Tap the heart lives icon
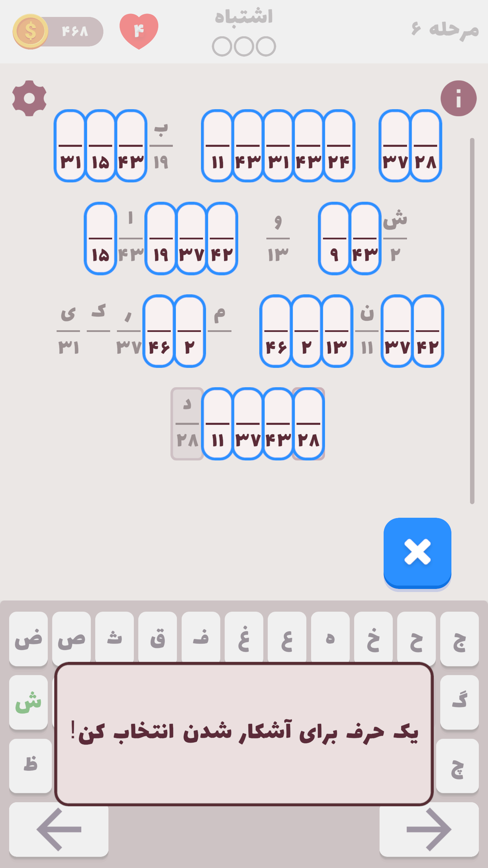The height and width of the screenshot is (868, 488). click(x=139, y=31)
